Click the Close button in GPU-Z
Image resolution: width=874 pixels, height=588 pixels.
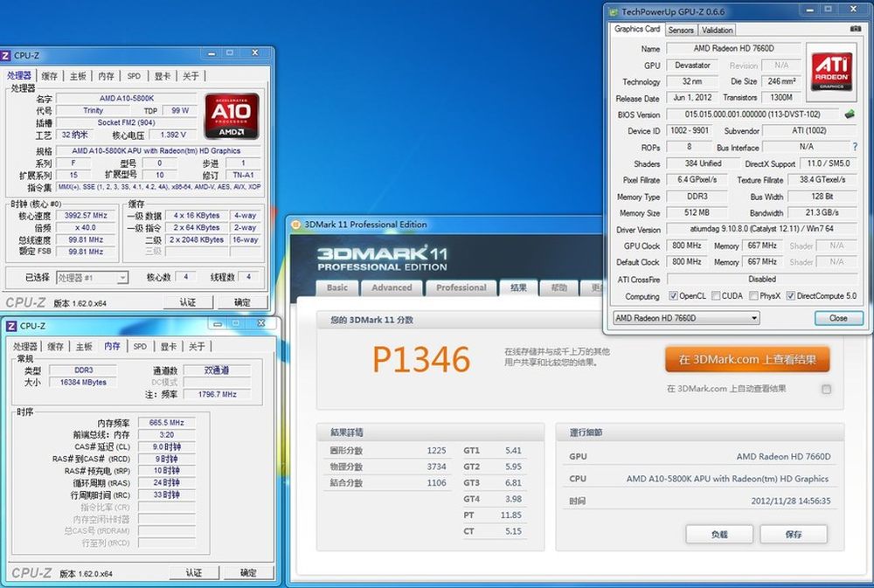837,318
